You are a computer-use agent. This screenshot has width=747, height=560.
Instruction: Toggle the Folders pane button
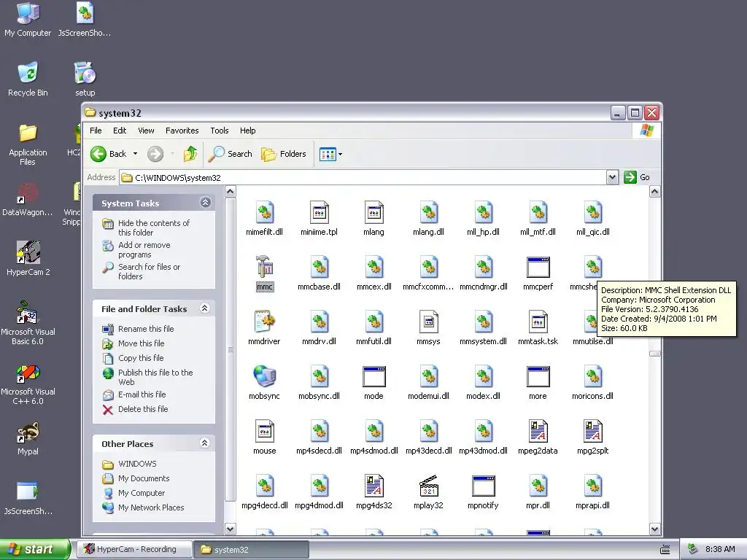pyautogui.click(x=284, y=154)
